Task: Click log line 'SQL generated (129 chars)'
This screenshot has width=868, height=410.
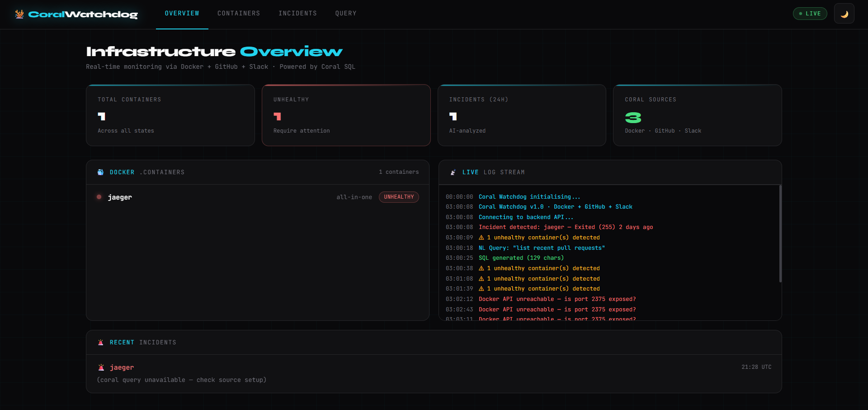Action: coord(521,258)
